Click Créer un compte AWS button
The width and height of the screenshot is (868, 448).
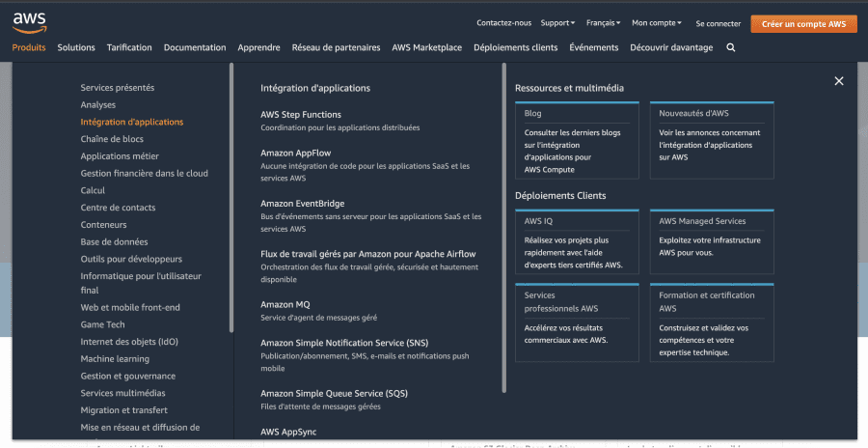point(803,24)
